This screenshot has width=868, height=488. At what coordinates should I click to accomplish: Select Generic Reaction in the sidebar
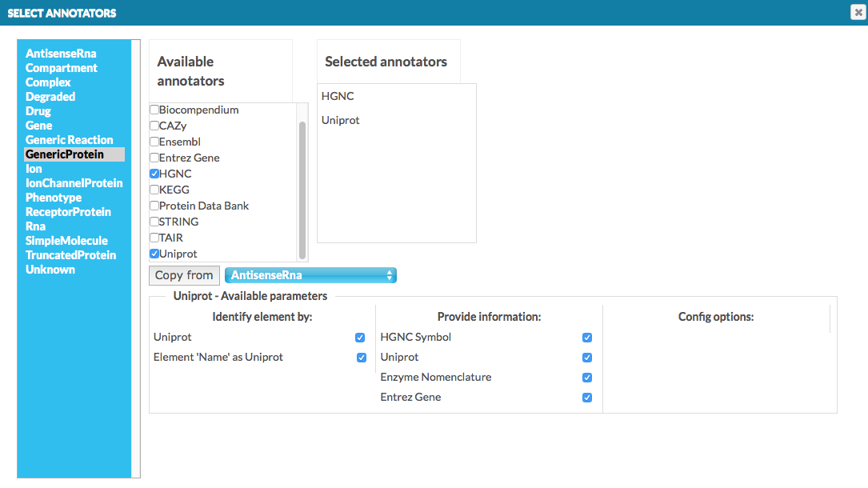coord(68,139)
